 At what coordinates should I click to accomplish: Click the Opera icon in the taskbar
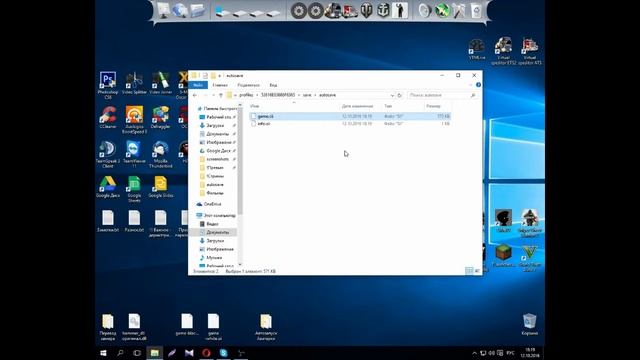point(206,353)
